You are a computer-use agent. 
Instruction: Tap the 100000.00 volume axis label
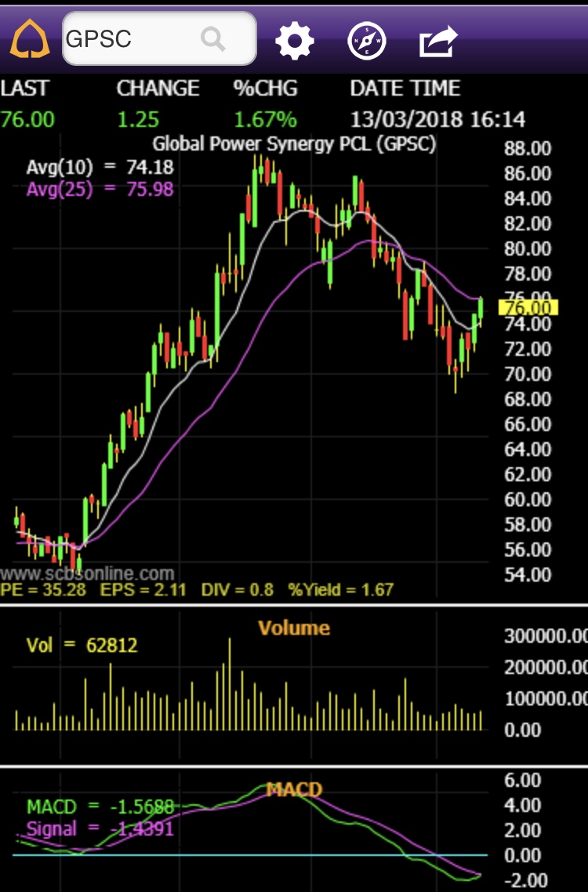[x=546, y=698]
